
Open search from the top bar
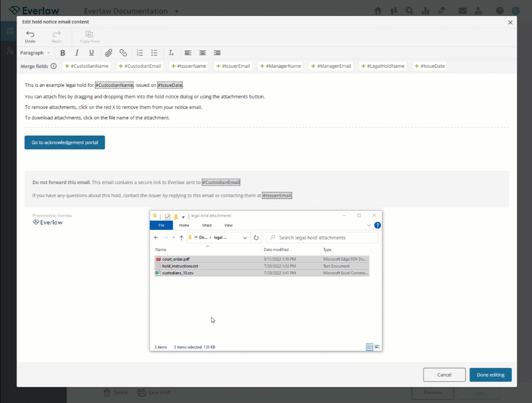(x=409, y=10)
